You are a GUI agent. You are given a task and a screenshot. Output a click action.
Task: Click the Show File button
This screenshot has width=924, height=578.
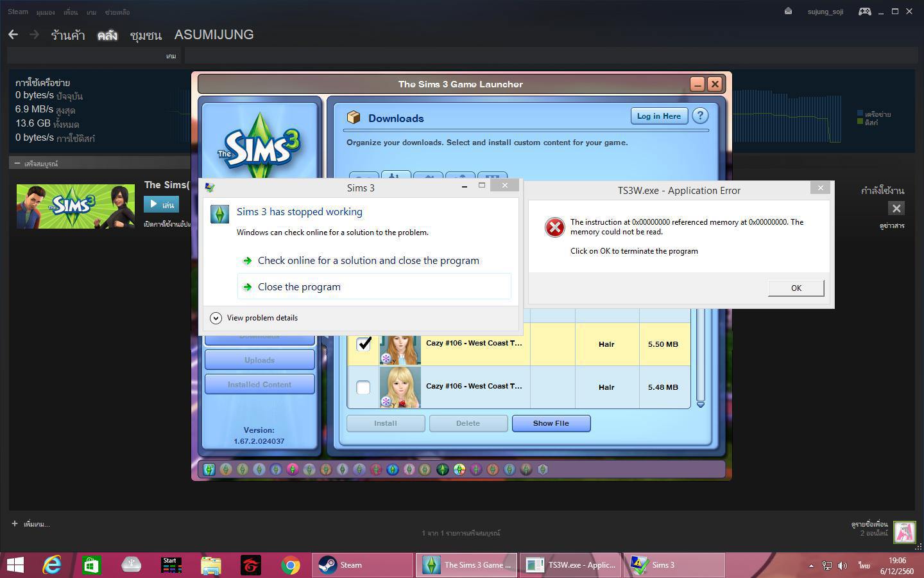point(551,423)
